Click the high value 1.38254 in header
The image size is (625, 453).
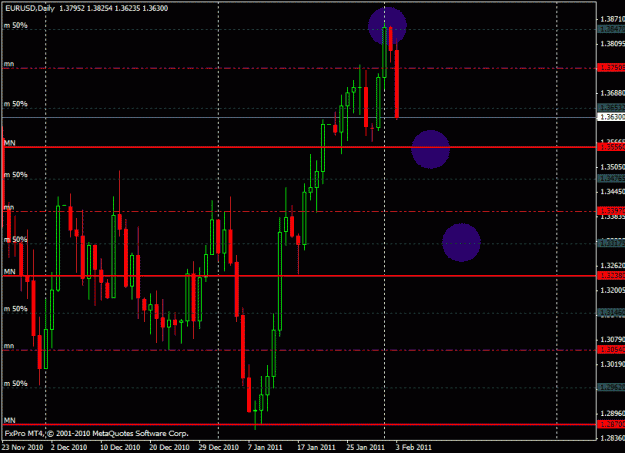tap(100, 8)
